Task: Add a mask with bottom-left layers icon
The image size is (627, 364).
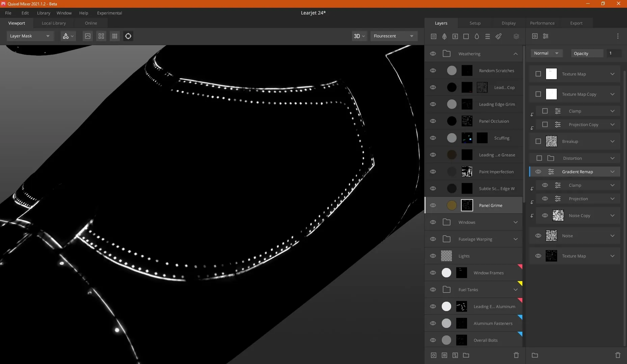Action: 434,355
